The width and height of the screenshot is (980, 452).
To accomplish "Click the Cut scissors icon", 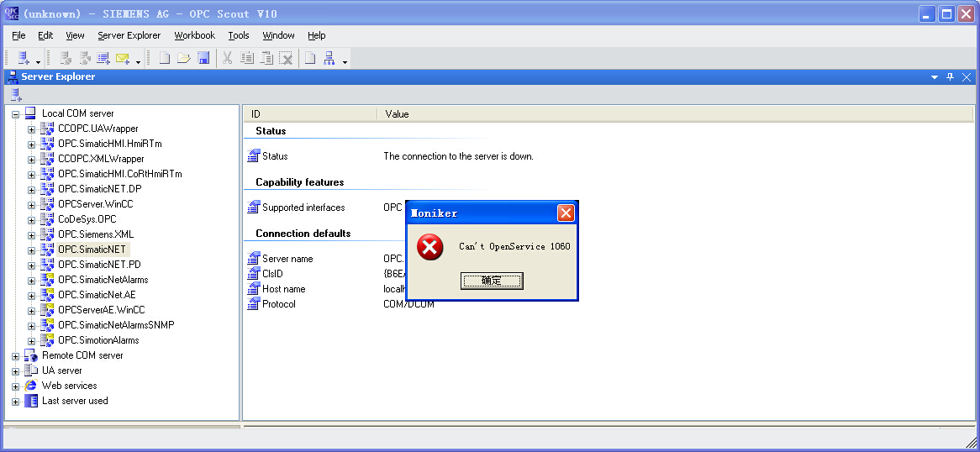I will click(228, 58).
